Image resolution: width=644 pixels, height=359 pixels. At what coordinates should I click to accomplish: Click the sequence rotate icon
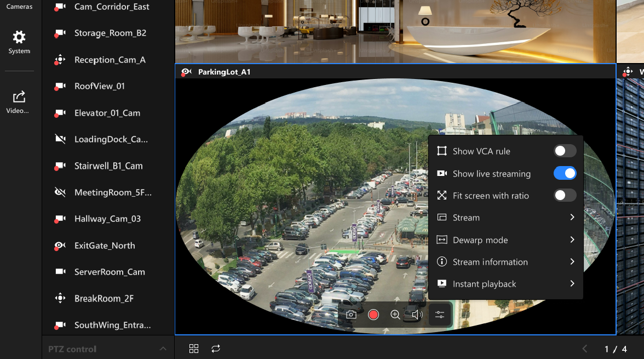216,349
